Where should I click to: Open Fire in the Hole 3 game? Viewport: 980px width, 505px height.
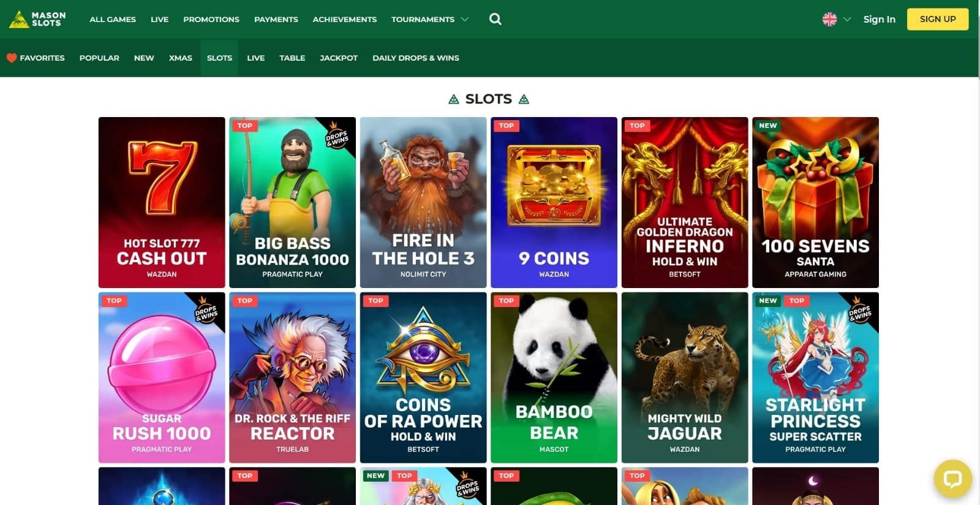pos(423,202)
